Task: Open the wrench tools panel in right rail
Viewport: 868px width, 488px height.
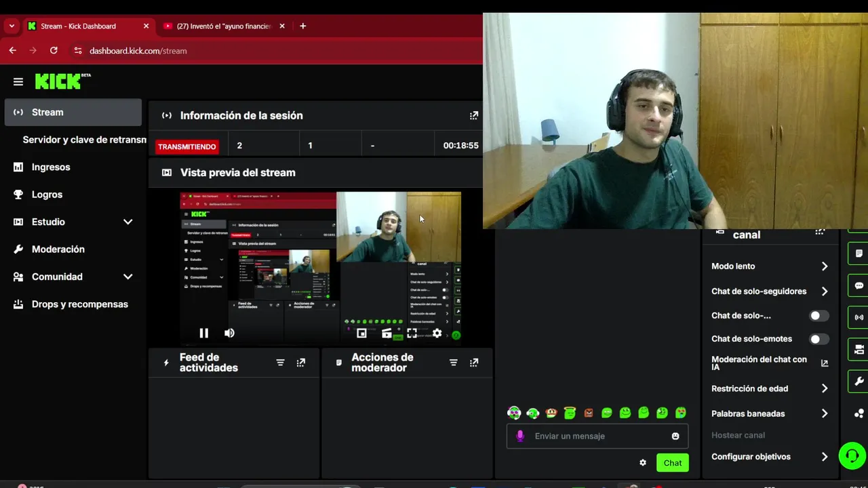Action: [x=859, y=382]
